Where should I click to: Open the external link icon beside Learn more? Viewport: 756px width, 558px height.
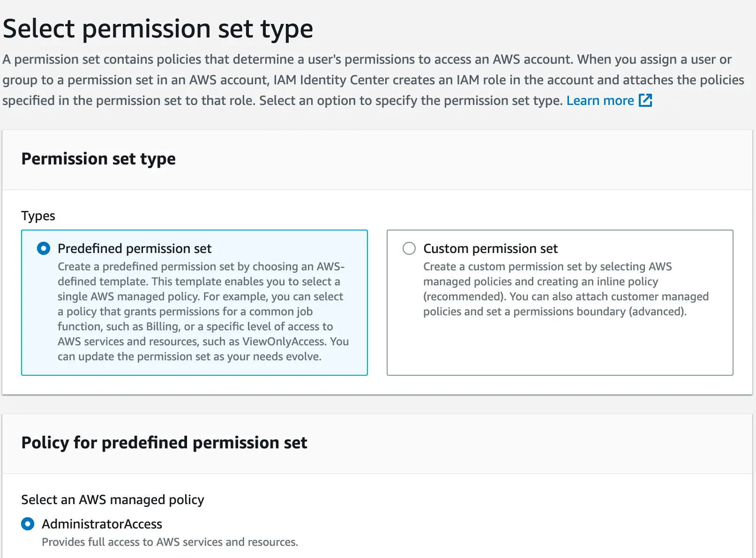tap(645, 100)
